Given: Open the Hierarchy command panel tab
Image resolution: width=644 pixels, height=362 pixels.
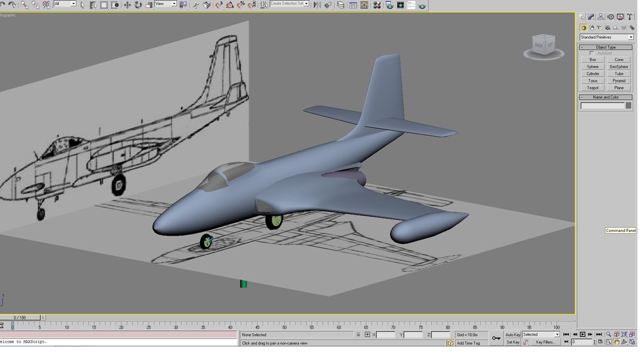Looking at the screenshot, I should click(x=601, y=17).
